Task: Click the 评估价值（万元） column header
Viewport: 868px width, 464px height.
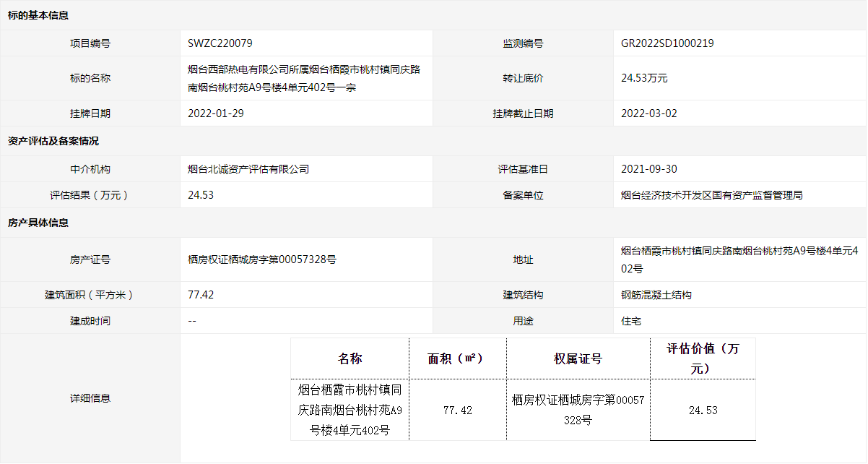Action: pos(703,358)
